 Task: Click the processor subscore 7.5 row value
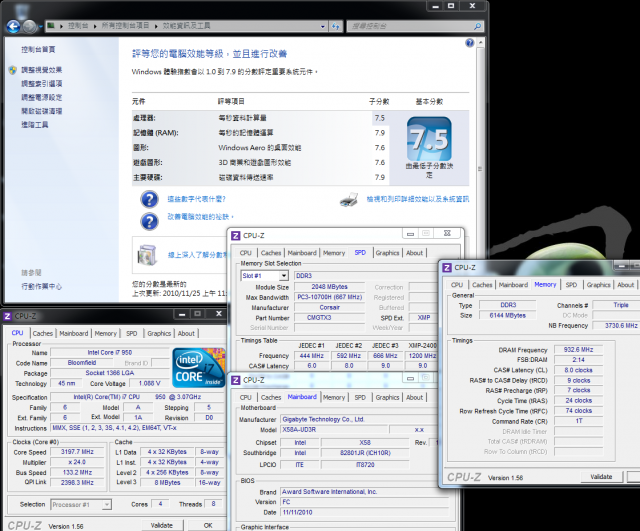(x=380, y=118)
